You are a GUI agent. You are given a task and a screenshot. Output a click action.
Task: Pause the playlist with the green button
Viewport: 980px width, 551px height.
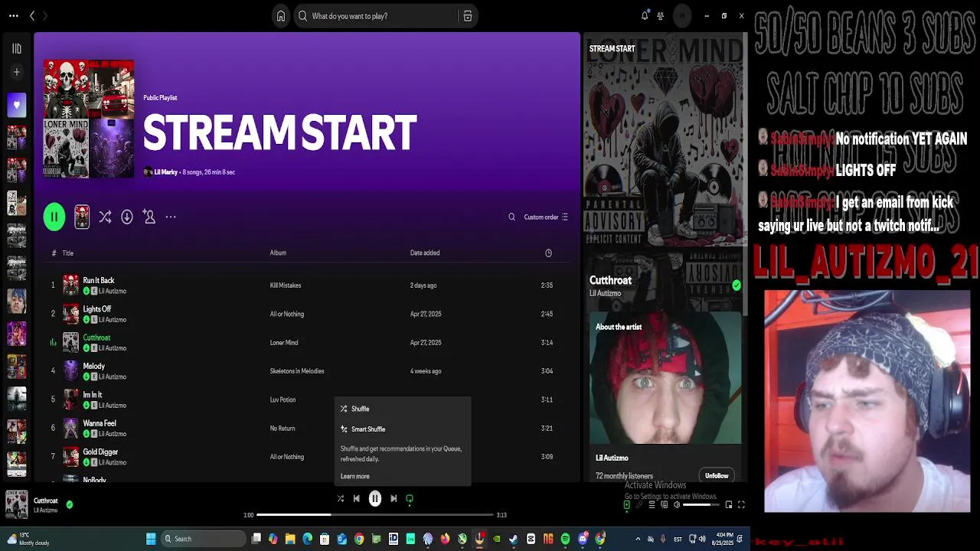coord(54,217)
